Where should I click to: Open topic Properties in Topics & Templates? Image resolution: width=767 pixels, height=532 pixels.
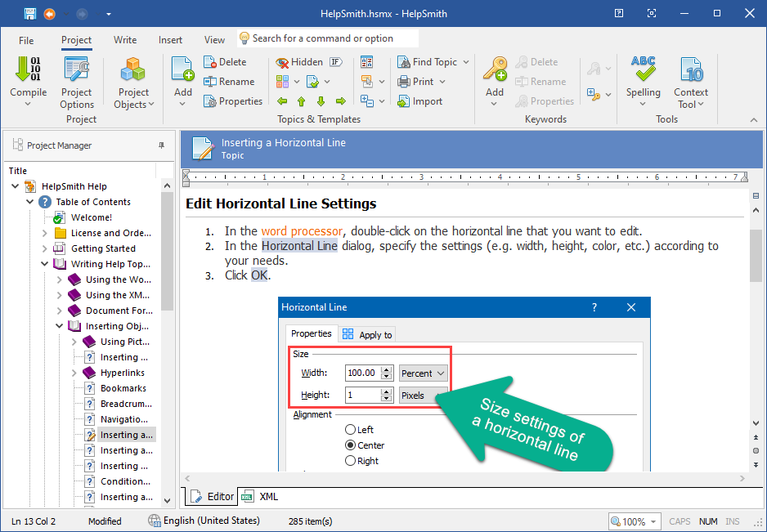pyautogui.click(x=233, y=101)
